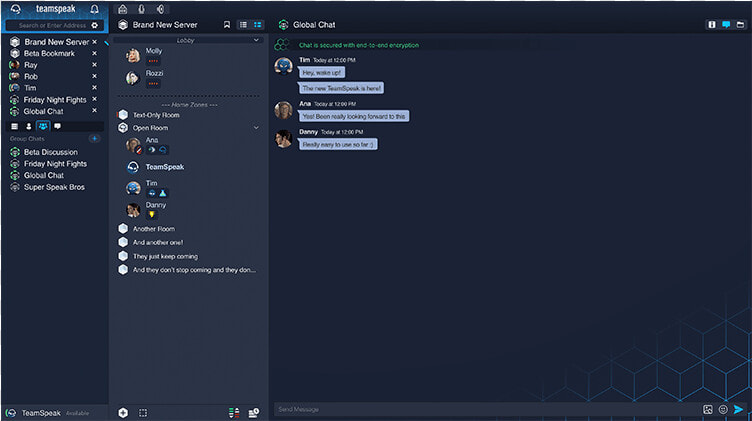This screenshot has height=421, width=752.
Task: Switch channel tree to detailed view
Action: [x=258, y=25]
